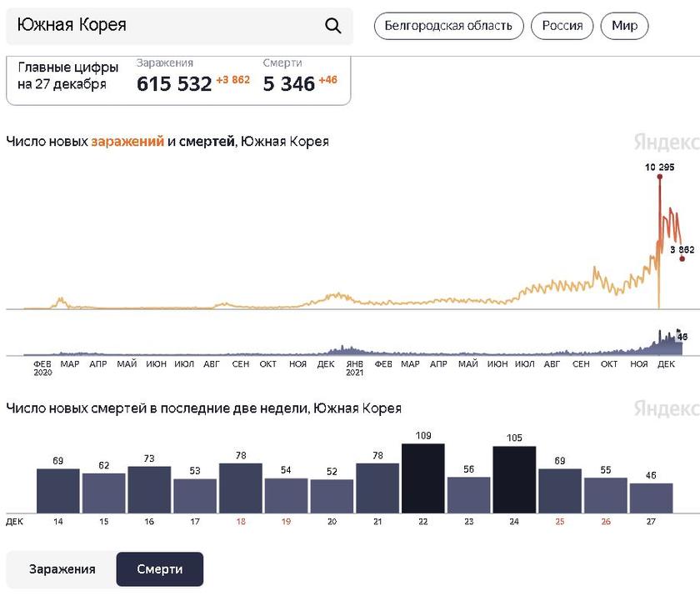This screenshot has width=700, height=601.
Task: Open the Мир statistics button
Action: (x=624, y=26)
